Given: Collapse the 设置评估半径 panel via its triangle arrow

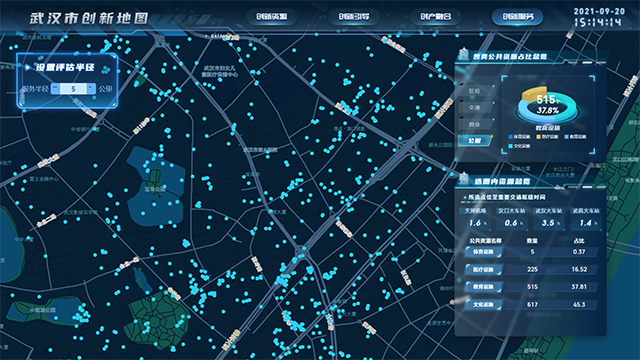Looking at the screenshot, I should tap(28, 67).
